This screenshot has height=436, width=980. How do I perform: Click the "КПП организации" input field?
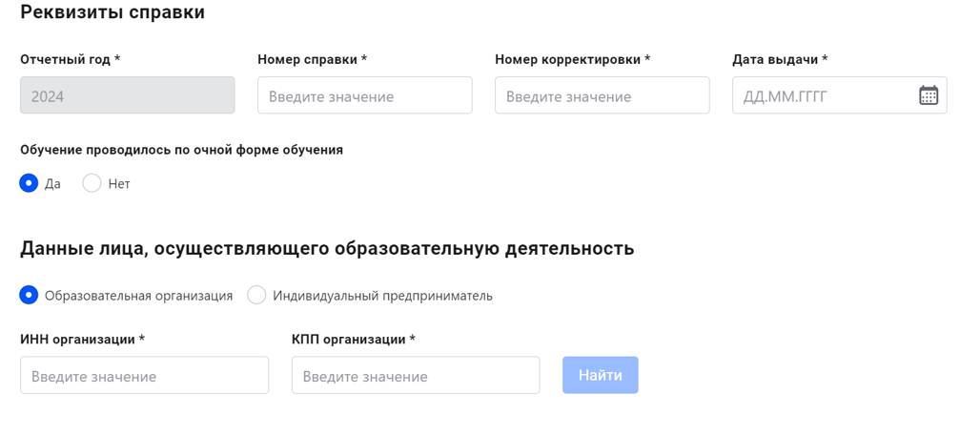(415, 376)
